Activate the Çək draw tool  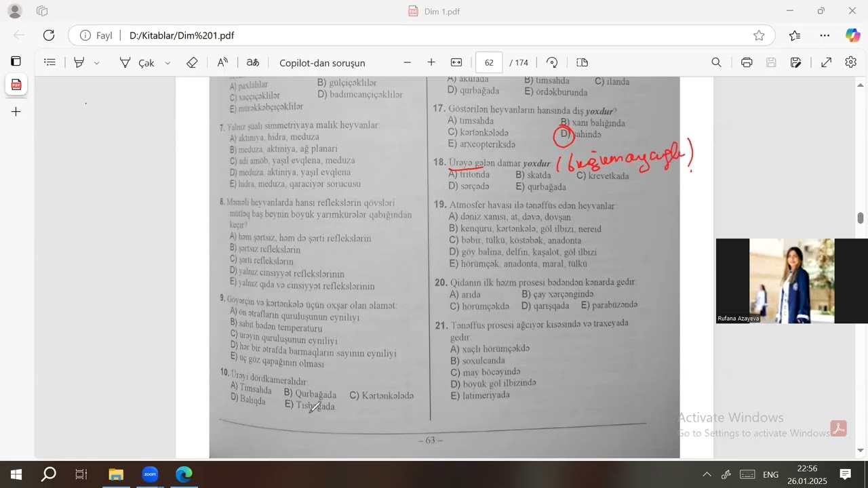[x=138, y=62]
